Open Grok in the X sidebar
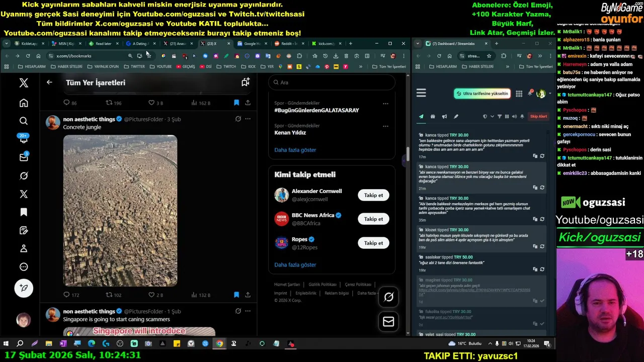 coord(24,176)
